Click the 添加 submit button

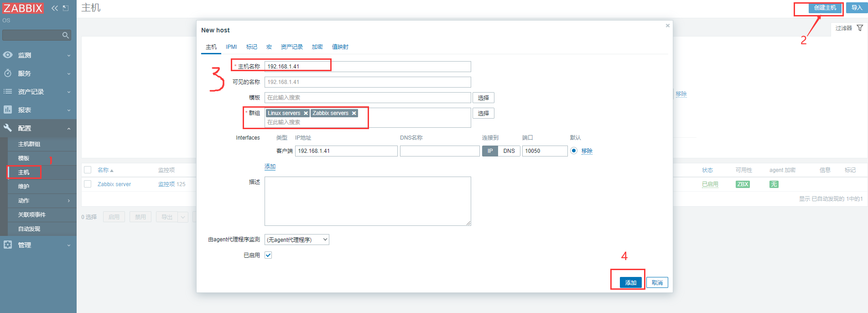631,283
